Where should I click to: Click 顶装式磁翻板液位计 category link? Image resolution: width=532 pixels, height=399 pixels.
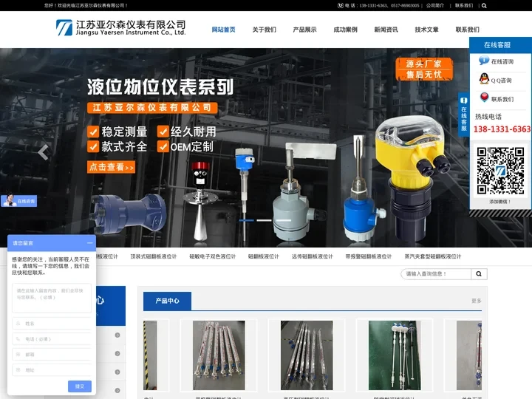coord(154,256)
